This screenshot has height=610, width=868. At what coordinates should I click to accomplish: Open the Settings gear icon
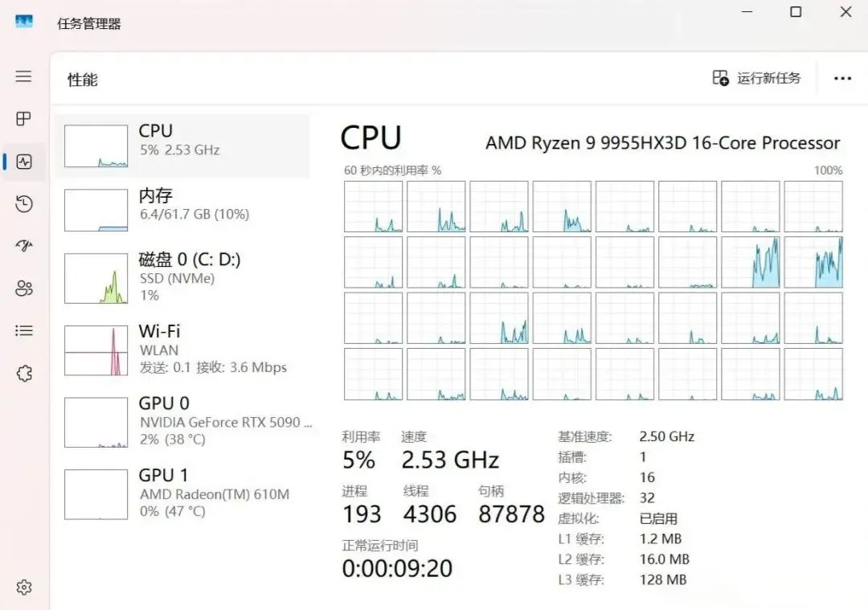pyautogui.click(x=24, y=587)
